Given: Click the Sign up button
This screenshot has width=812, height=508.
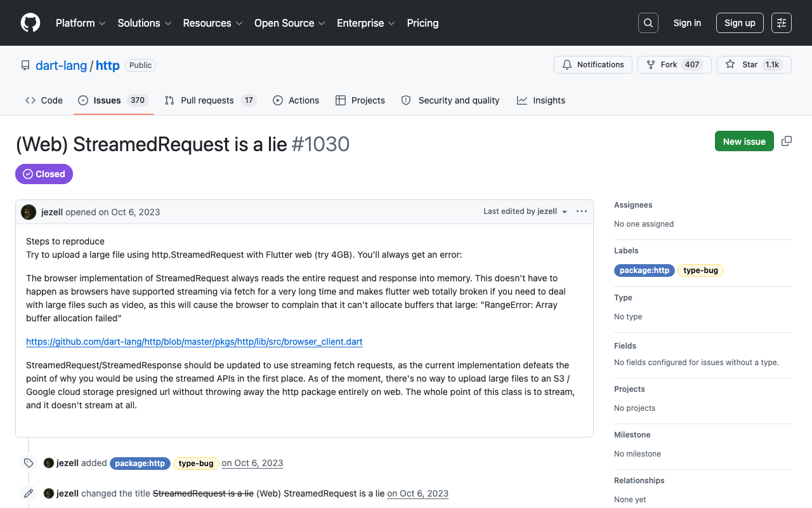Looking at the screenshot, I should pos(740,23).
